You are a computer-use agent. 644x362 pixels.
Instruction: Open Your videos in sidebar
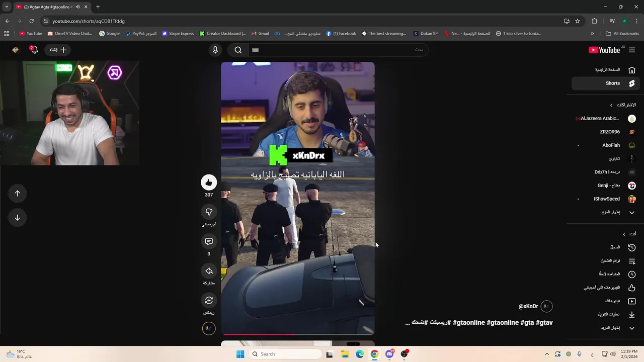[606, 301]
